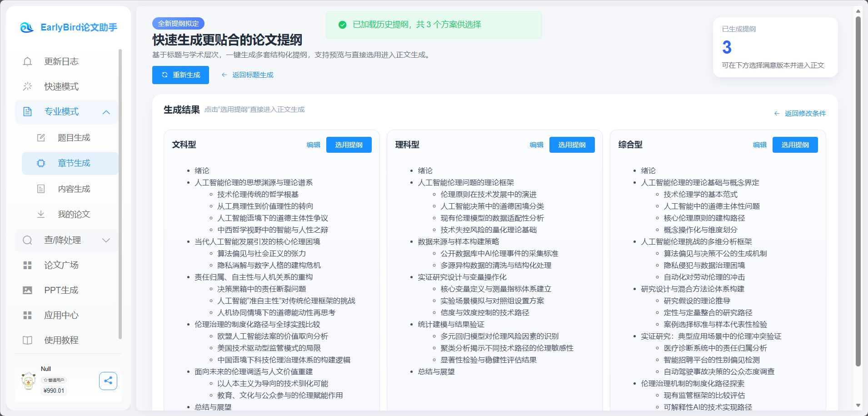This screenshot has height=416, width=868.
Task: Open 论文广场 from the sidebar
Action: pos(61,265)
